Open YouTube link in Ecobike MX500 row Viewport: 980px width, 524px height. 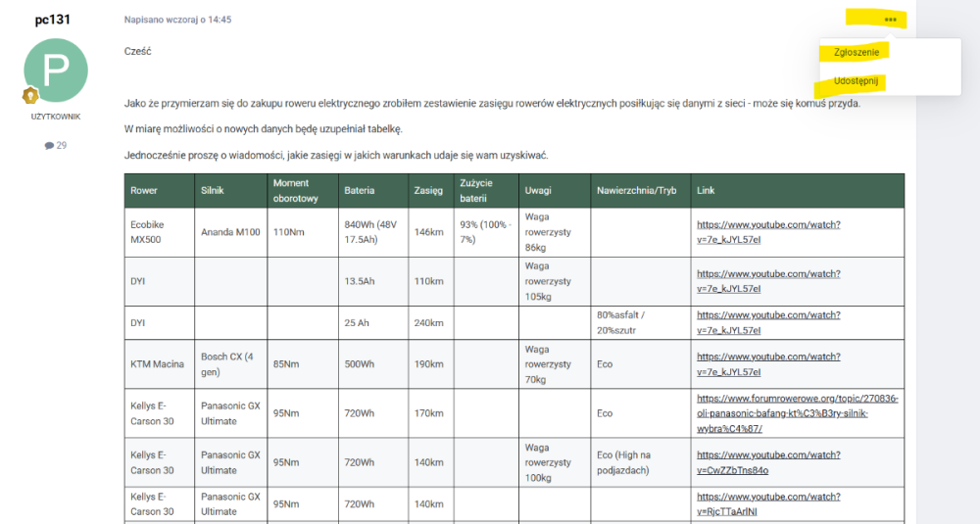(768, 232)
